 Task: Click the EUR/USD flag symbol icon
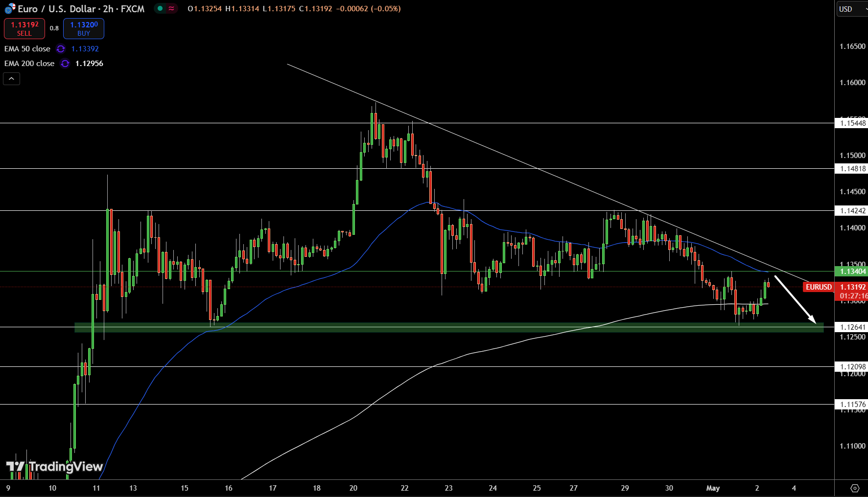[10, 8]
